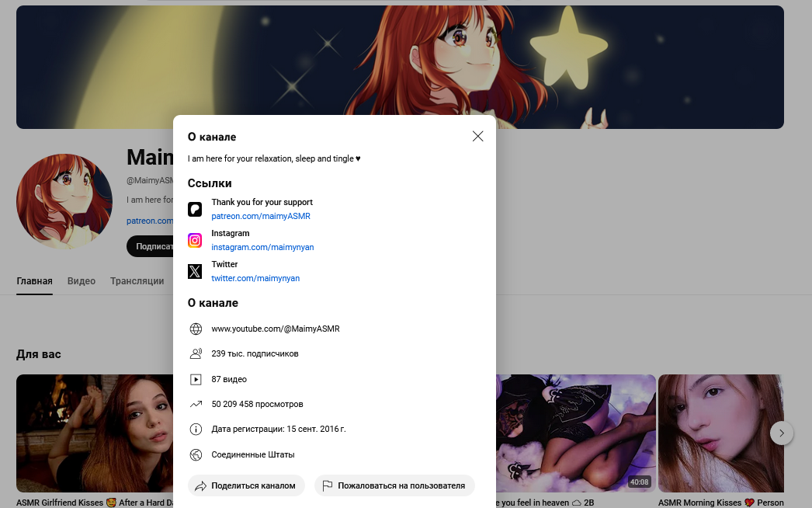
Task: Click 239 тыс. подписчиков text
Action: (255, 353)
